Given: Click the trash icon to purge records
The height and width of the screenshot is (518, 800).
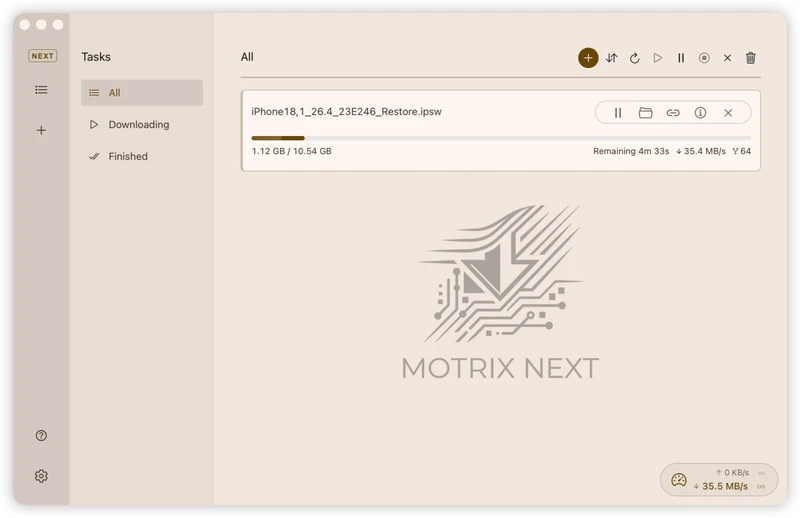Looking at the screenshot, I should point(751,58).
